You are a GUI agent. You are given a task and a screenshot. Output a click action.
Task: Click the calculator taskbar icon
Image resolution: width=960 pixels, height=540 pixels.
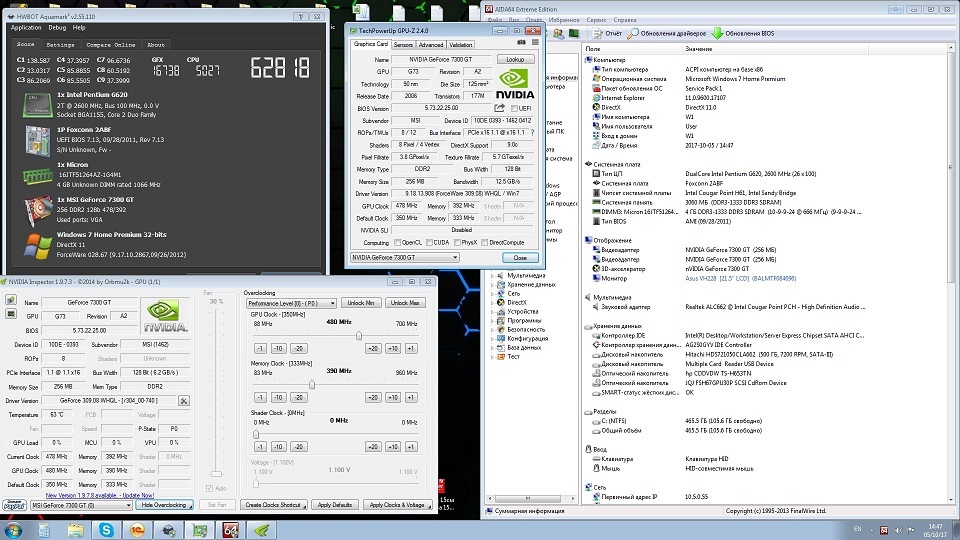[44, 530]
